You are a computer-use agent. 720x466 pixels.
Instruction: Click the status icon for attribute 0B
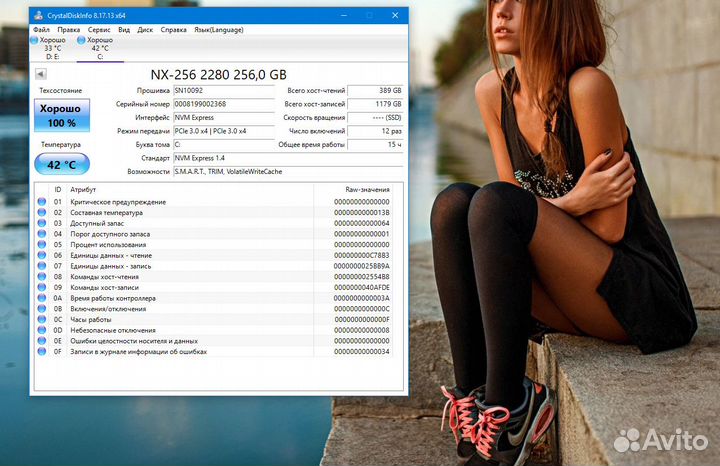click(x=42, y=309)
